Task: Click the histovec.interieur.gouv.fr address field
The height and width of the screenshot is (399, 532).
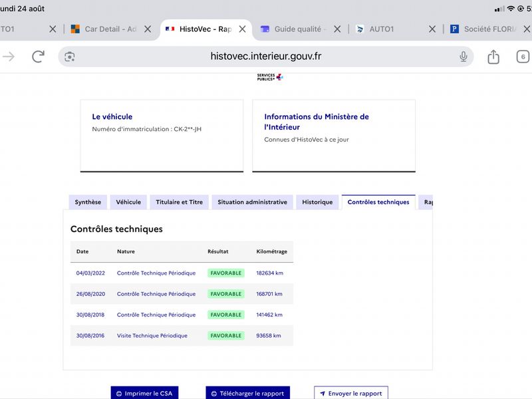Action: [x=265, y=57]
